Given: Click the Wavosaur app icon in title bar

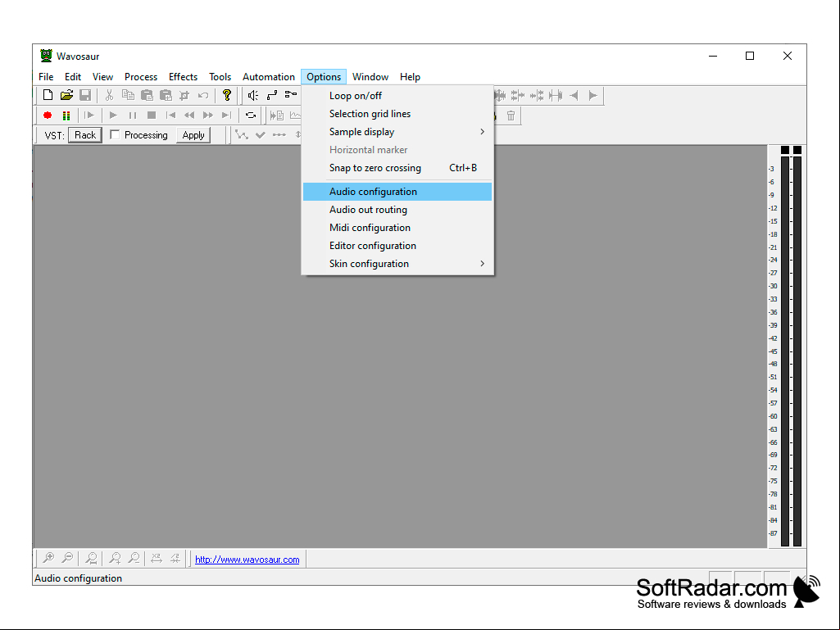Looking at the screenshot, I should [x=47, y=56].
